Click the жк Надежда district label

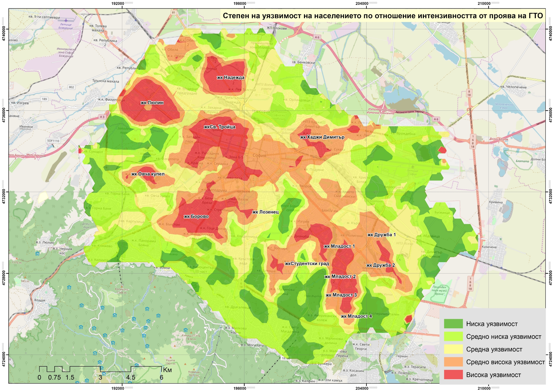[230, 77]
